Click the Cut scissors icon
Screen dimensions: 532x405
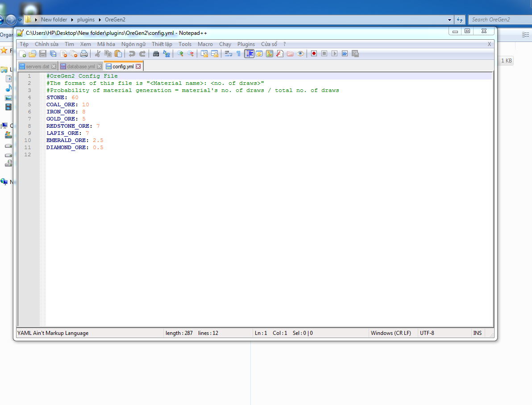(x=98, y=54)
